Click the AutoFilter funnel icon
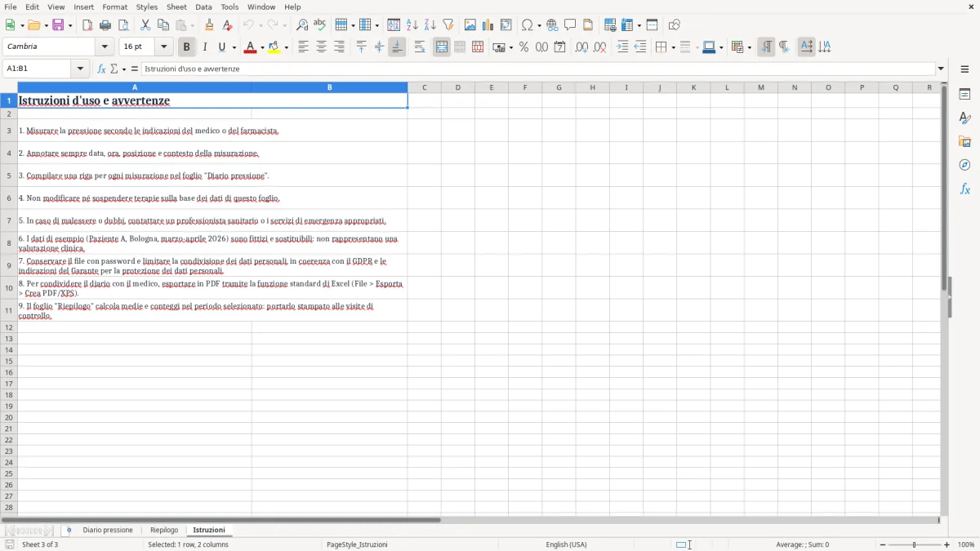 (x=448, y=25)
